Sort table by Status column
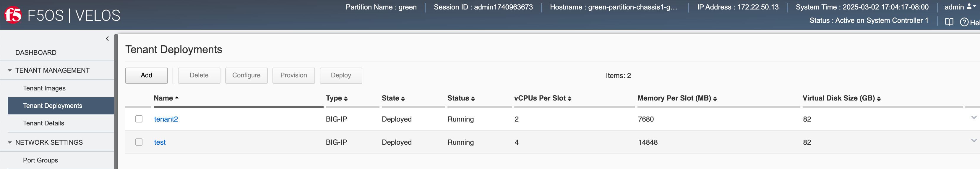980x169 pixels. pos(461,98)
